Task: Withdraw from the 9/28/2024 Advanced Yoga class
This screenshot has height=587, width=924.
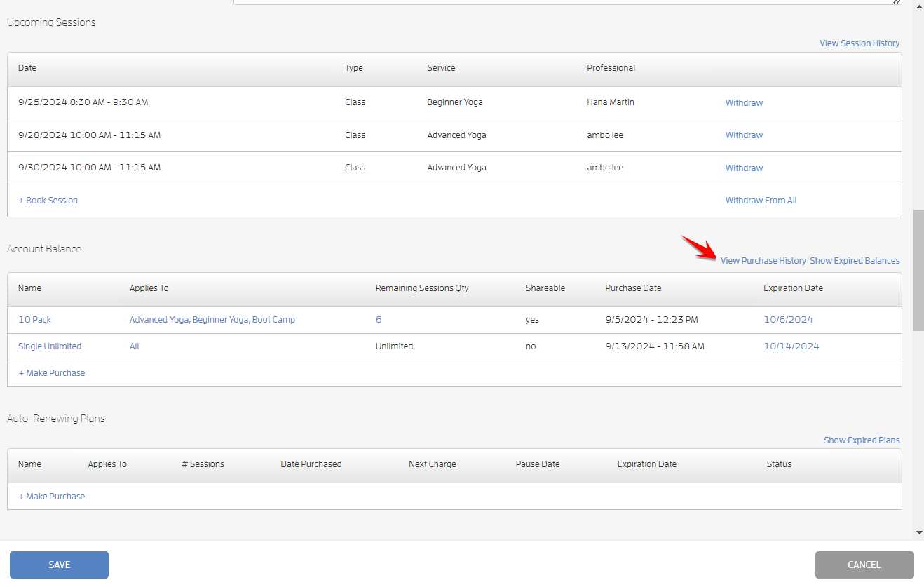Action: 744,135
